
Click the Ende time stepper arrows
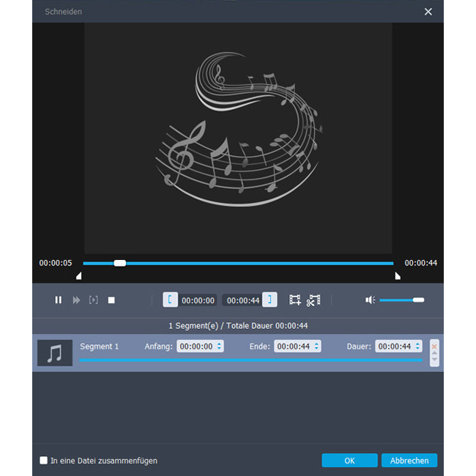[x=318, y=346]
